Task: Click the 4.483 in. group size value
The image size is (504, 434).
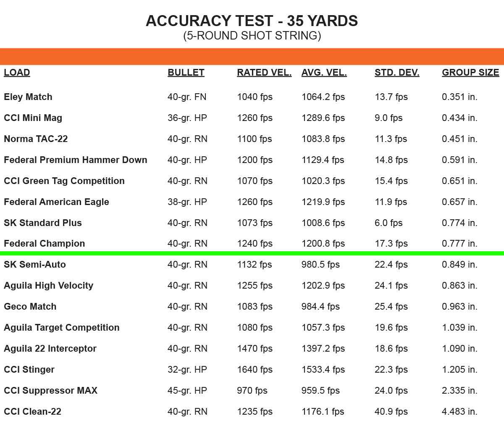Action: coord(459,412)
